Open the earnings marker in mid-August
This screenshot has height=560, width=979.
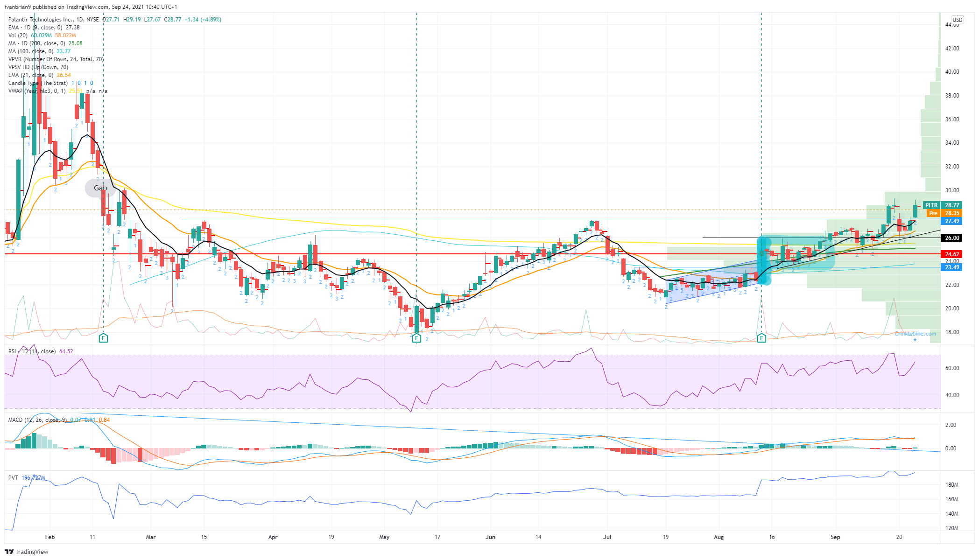point(761,338)
